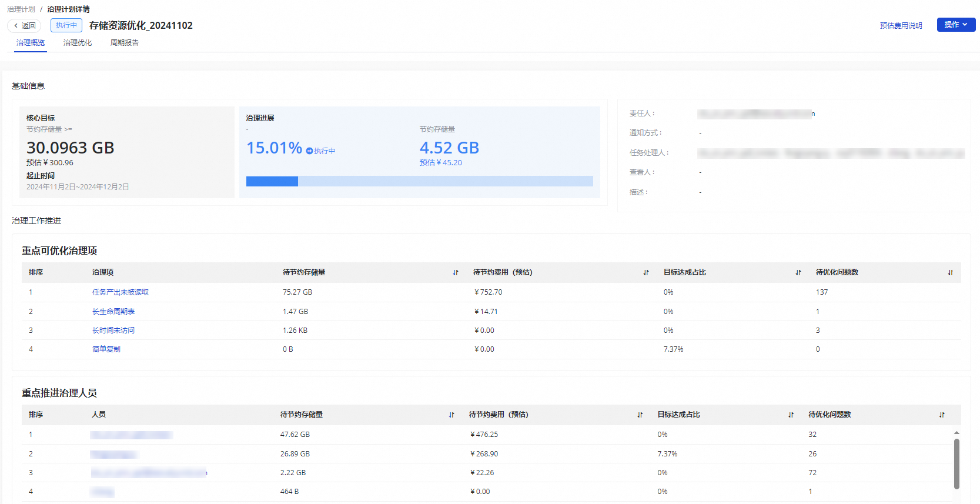Open the person link in the 464 B row
The height and width of the screenshot is (504, 980).
(x=102, y=492)
